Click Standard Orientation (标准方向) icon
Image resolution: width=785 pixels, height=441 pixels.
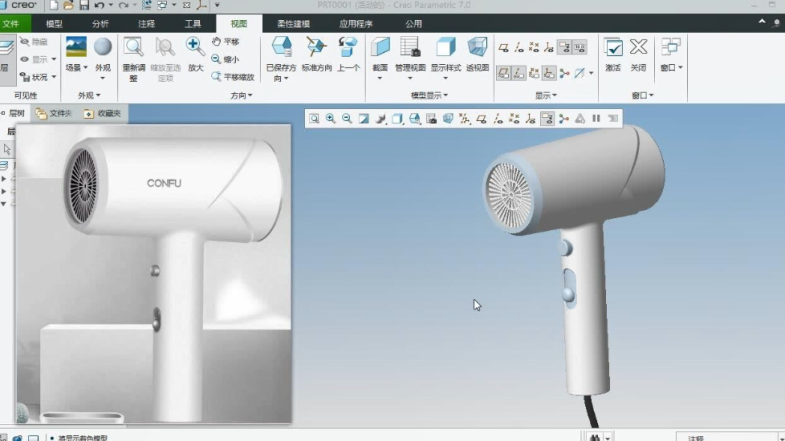click(x=316, y=48)
